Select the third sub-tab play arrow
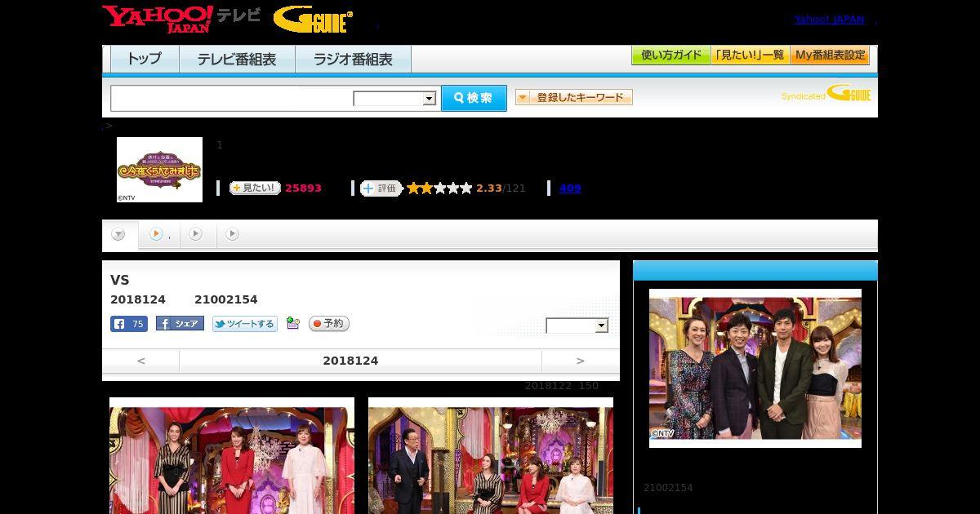Screen dimensions: 980x514 tap(196, 234)
